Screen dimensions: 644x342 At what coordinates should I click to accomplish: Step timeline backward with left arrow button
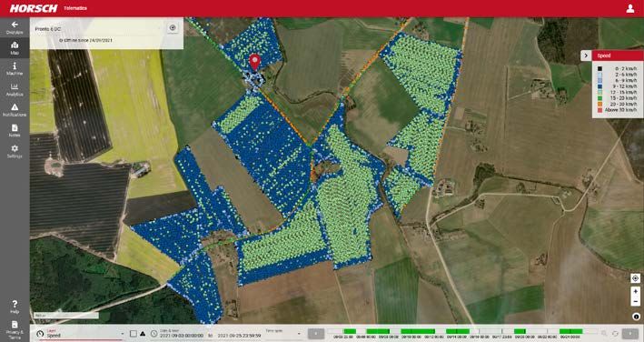coord(316,334)
